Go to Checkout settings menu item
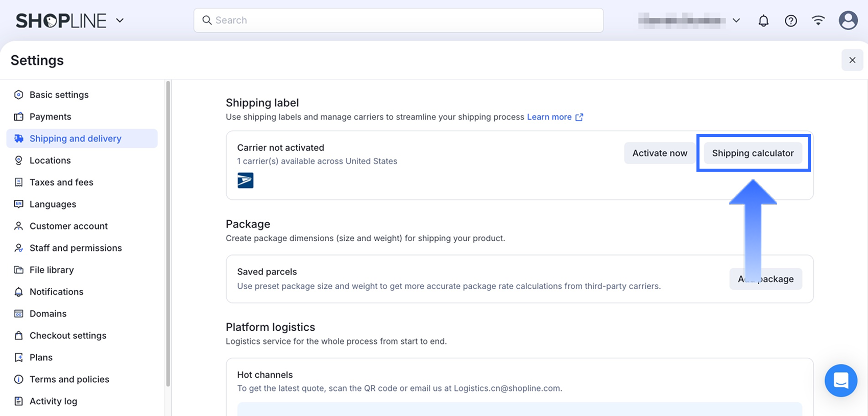 68,336
